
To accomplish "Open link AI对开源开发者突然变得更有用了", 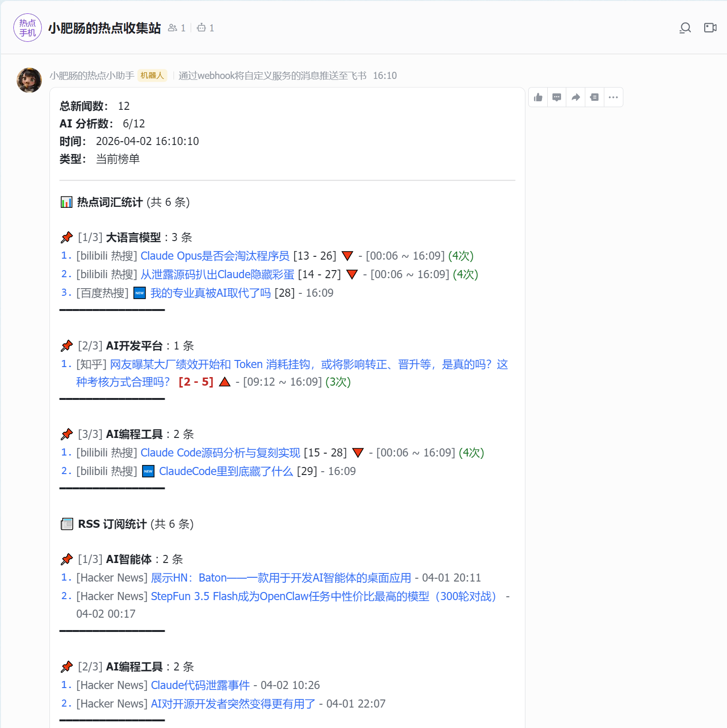I will tap(233, 704).
